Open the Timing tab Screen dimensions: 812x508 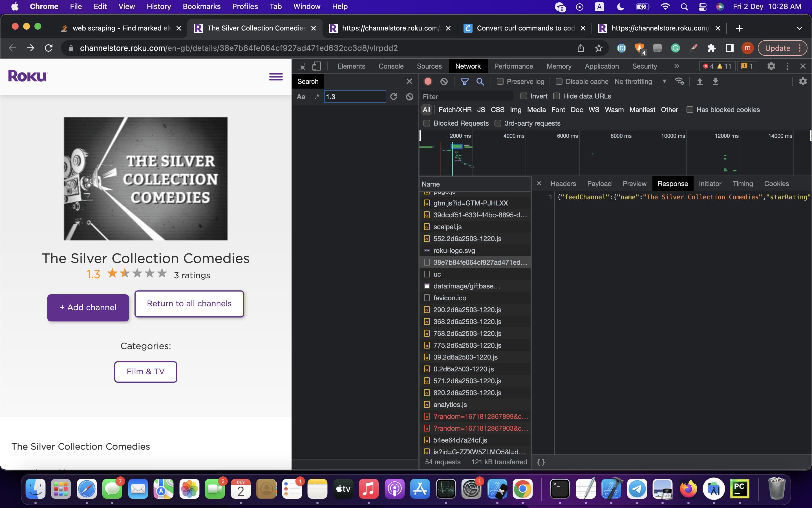743,183
